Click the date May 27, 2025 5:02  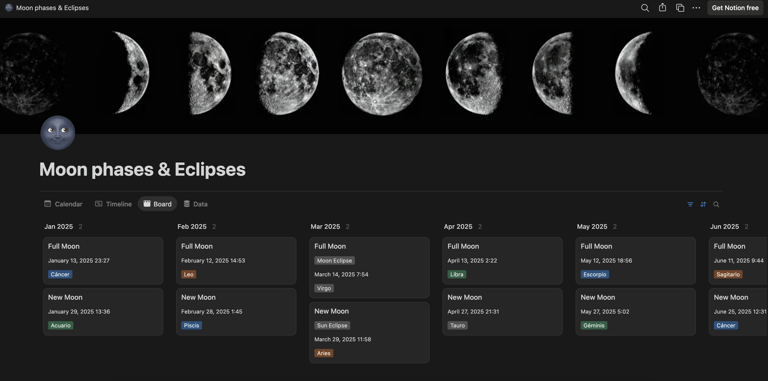605,311
